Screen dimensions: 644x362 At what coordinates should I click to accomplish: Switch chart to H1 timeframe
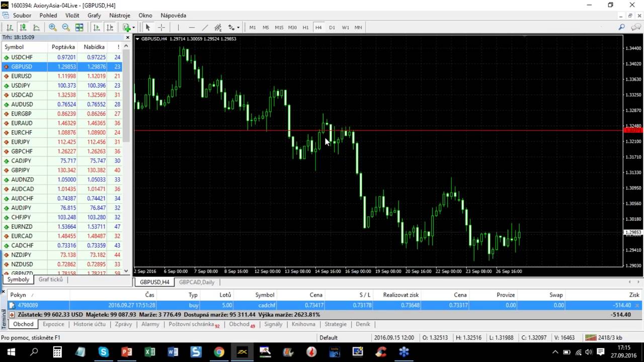tap(305, 28)
